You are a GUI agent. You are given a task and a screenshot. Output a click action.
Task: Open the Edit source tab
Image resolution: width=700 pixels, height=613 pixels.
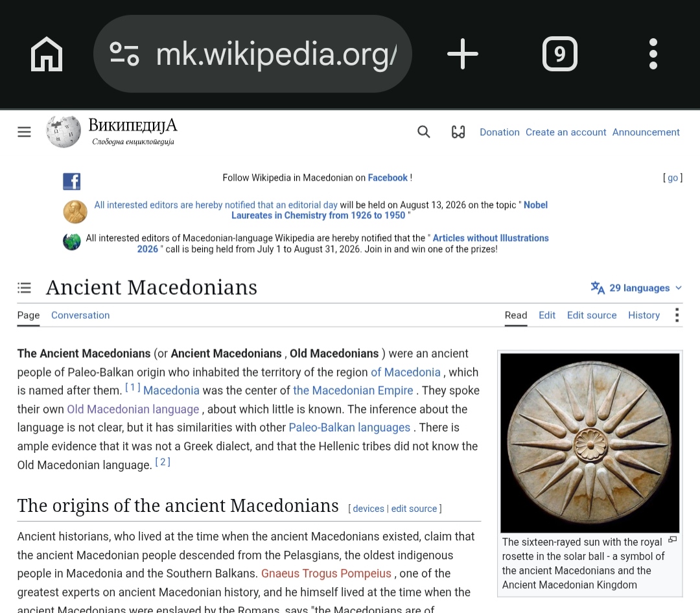592,315
